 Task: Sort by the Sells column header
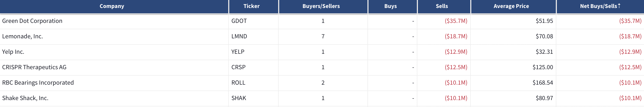[442, 6]
